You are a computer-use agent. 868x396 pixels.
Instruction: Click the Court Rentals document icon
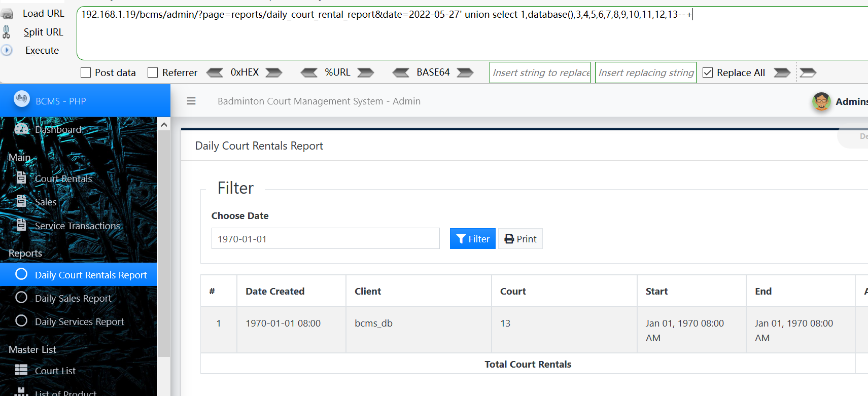[21, 177]
